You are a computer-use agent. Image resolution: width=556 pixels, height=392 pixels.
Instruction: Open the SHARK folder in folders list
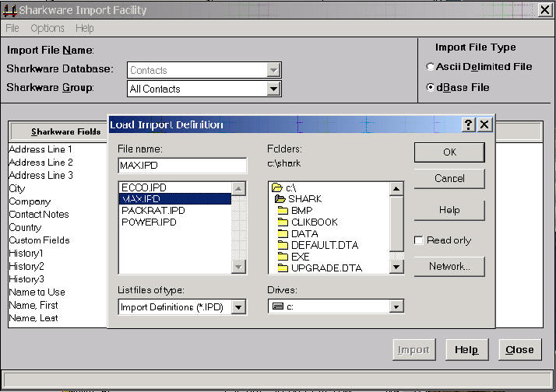point(298,198)
